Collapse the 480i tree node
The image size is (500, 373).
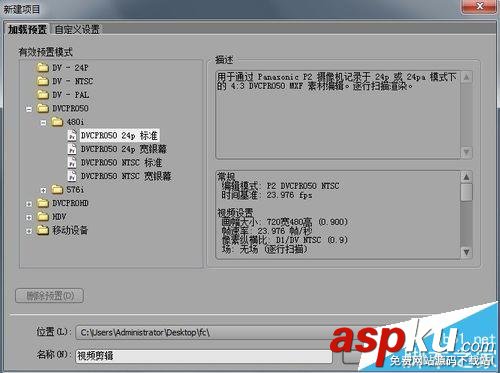point(43,123)
